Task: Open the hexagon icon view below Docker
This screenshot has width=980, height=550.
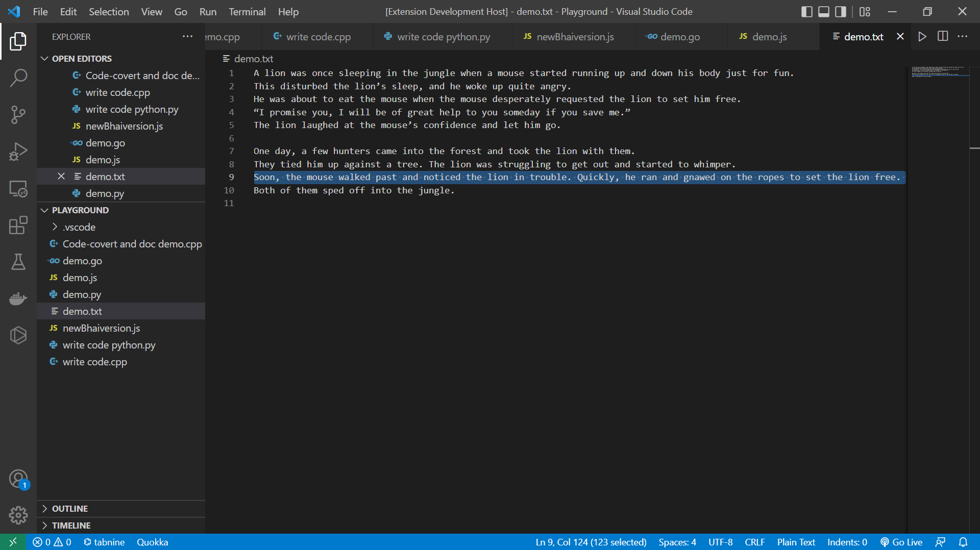Action: click(x=18, y=335)
